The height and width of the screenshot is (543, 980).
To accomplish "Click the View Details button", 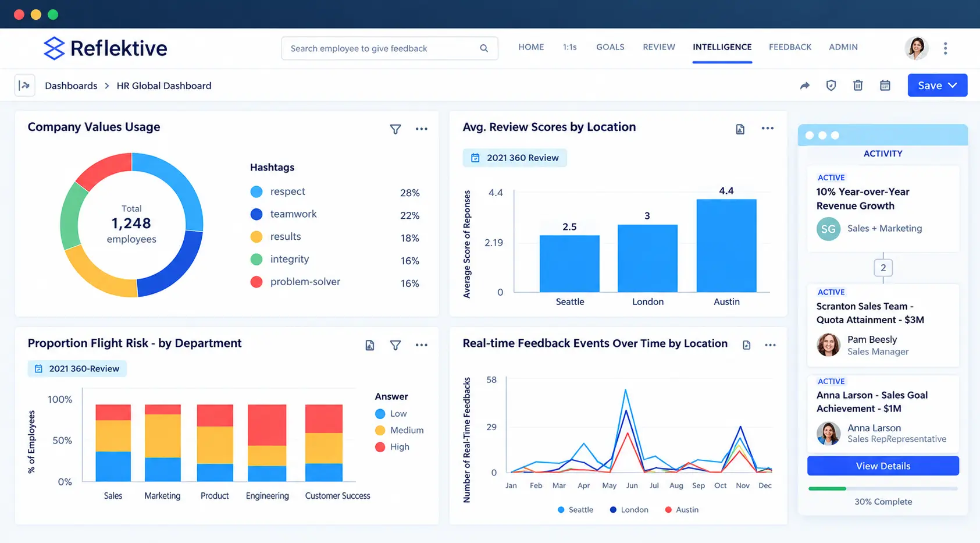I will point(883,466).
